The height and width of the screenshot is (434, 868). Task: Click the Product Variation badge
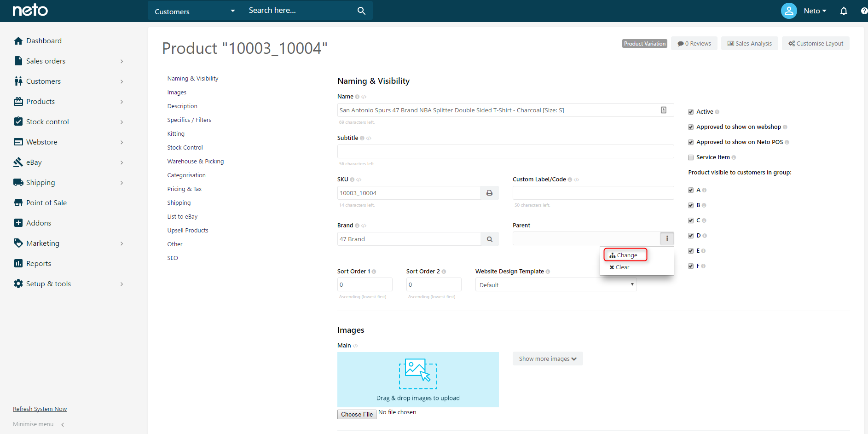[x=644, y=43]
